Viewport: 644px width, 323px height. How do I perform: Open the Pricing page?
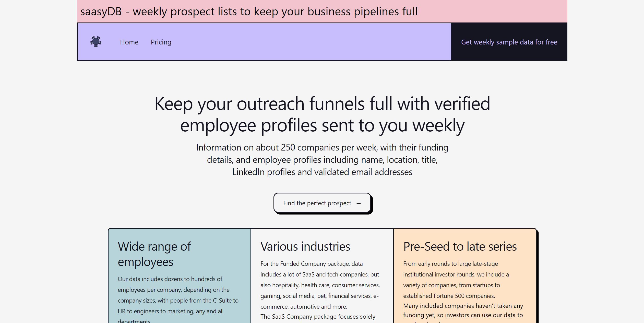click(x=161, y=42)
